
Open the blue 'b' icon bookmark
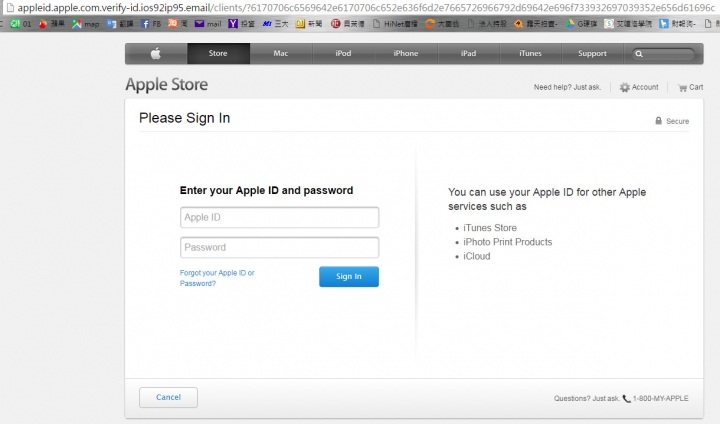pos(677,24)
